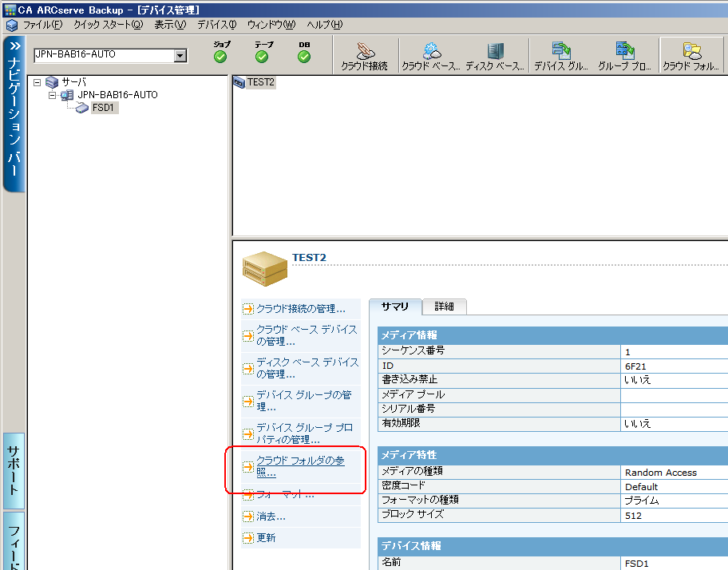Expand the navigation bar with the » chevron
The height and width of the screenshot is (570, 728).
[15, 46]
